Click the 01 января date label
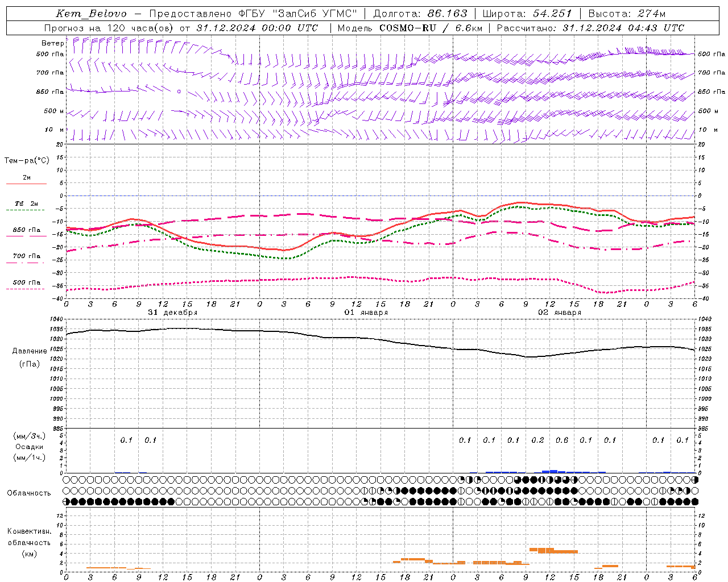This screenshot has width=728, height=582. coord(366,313)
